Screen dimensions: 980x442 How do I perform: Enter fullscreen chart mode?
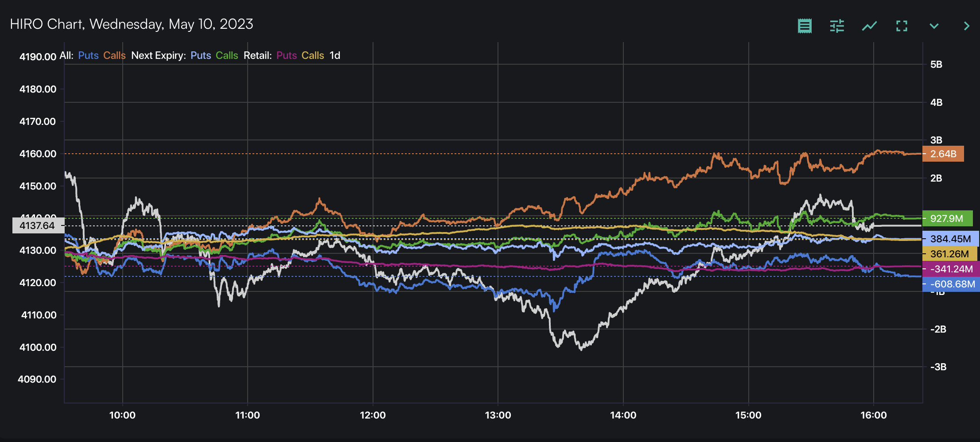902,26
